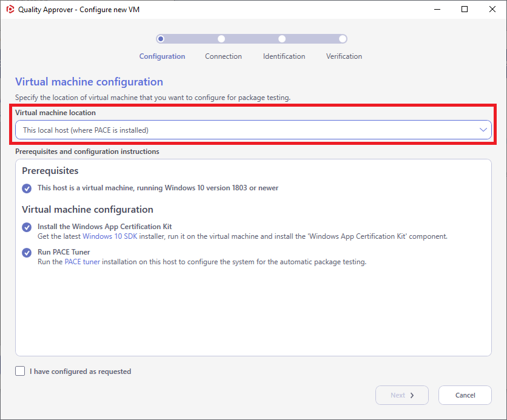Minimize the Quality Approver window
507x420 pixels.
pos(437,9)
